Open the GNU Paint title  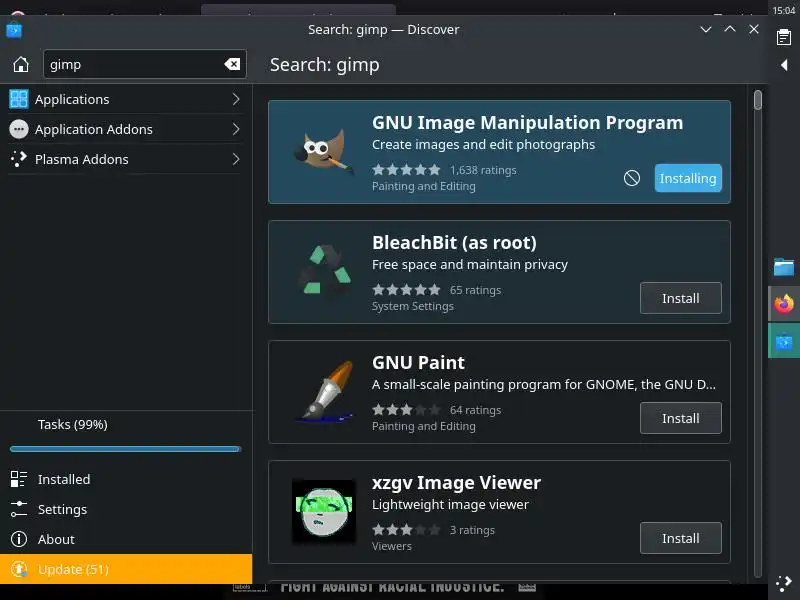coord(418,363)
